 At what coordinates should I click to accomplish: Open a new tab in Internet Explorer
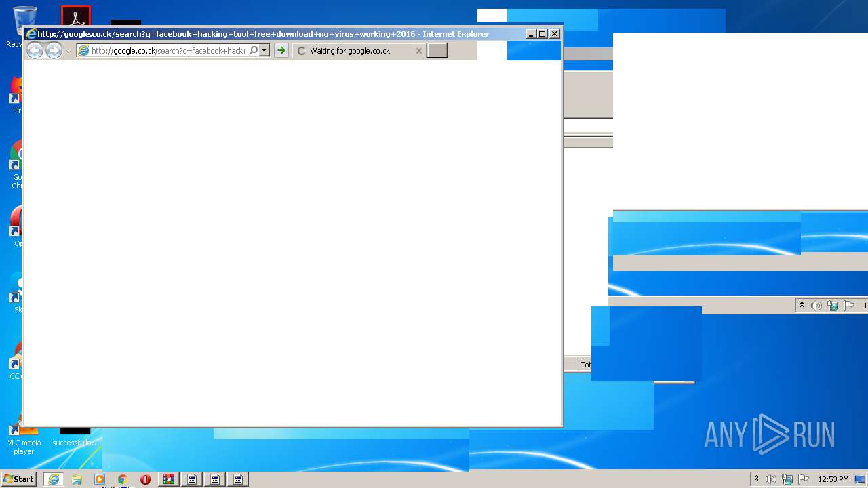point(437,51)
